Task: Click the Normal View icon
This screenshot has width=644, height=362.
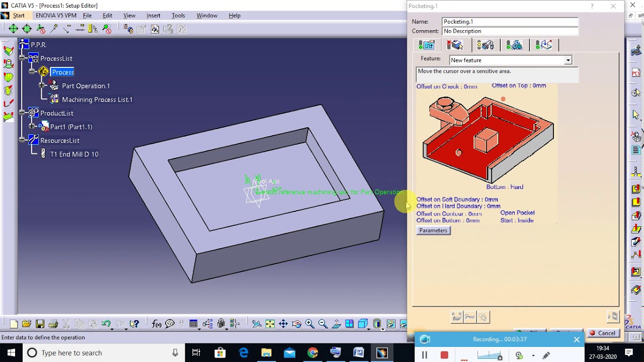Action: coord(336,324)
